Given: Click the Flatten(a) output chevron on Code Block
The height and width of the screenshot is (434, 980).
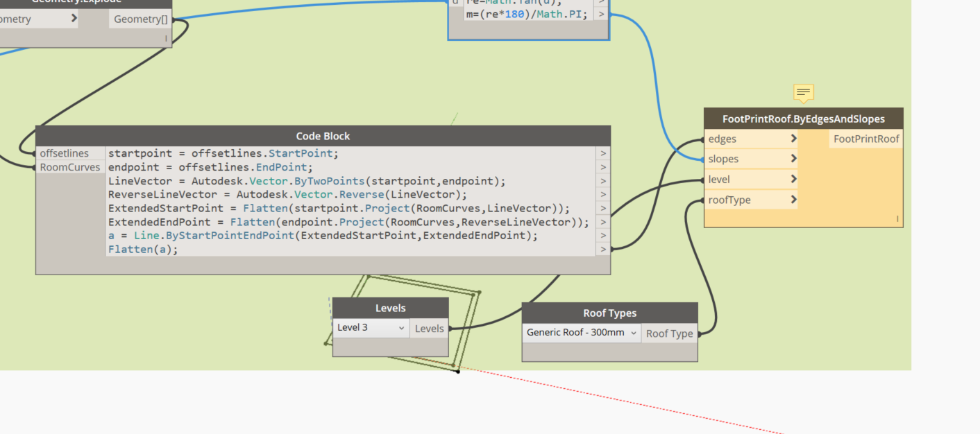Looking at the screenshot, I should (x=602, y=249).
